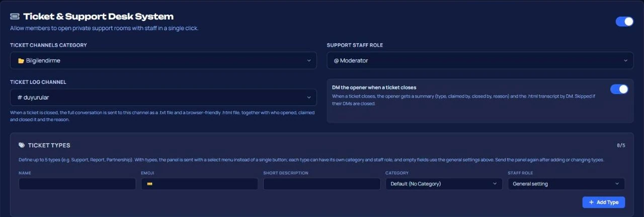This screenshot has width=644, height=217.
Task: Click the tag icon next to TICKET TYPES
Action: (22, 146)
